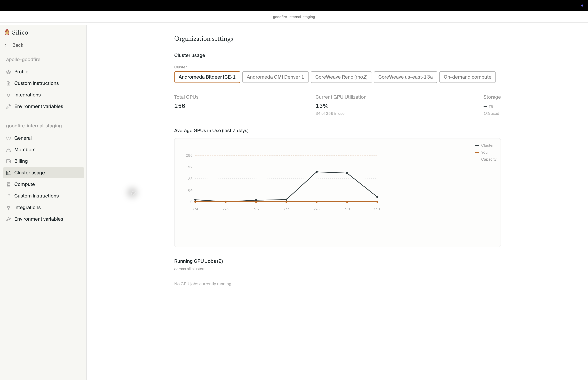Click 'No GPU jobs currently running.' text

[x=203, y=284]
